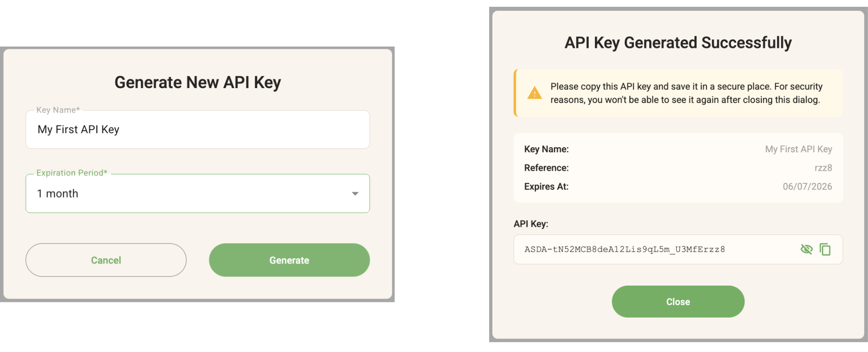868x352 pixels.
Task: Toggle API key visibility eye icon
Action: tap(807, 249)
